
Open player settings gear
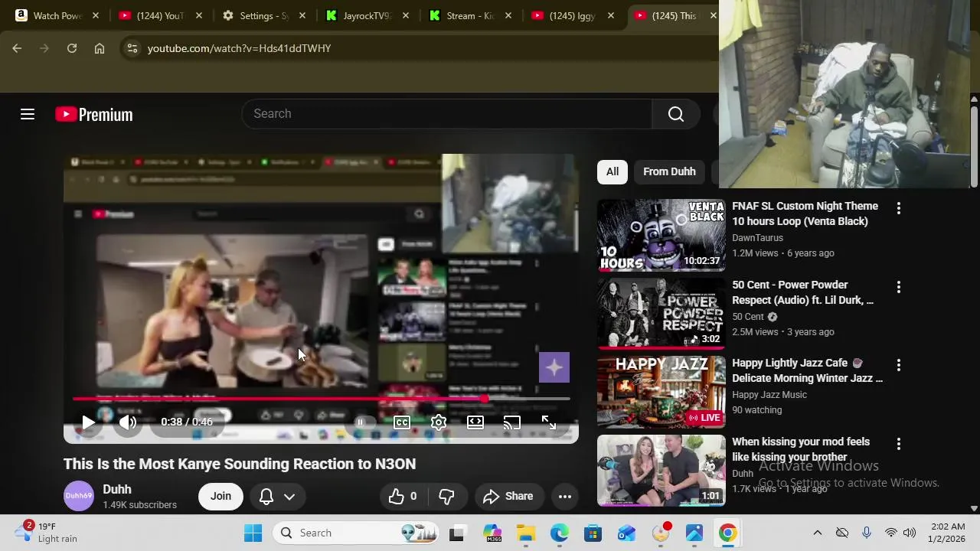tap(439, 422)
